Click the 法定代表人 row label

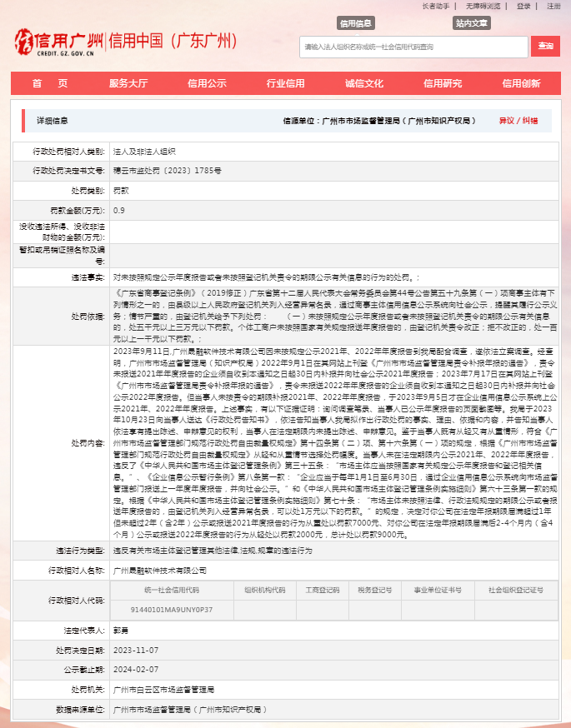(x=84, y=631)
